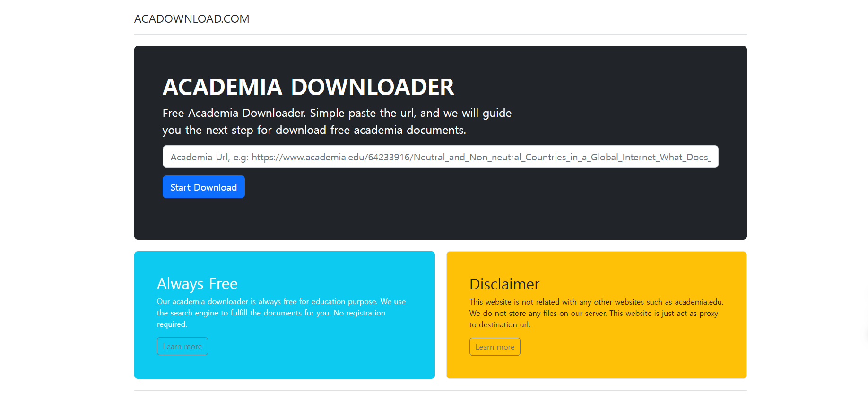Image resolution: width=868 pixels, height=403 pixels.
Task: Click the Always Free heading
Action: [197, 284]
